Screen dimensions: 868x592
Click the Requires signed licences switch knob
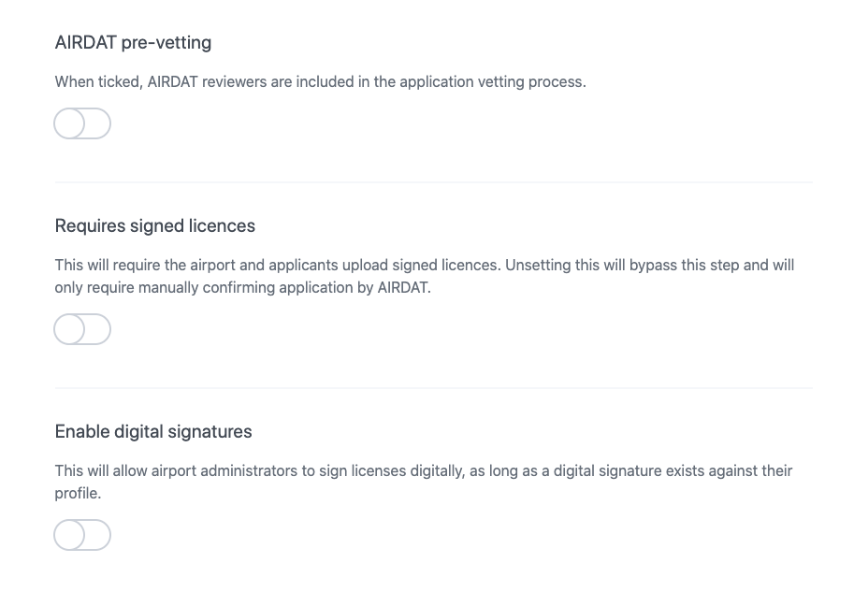pos(69,328)
